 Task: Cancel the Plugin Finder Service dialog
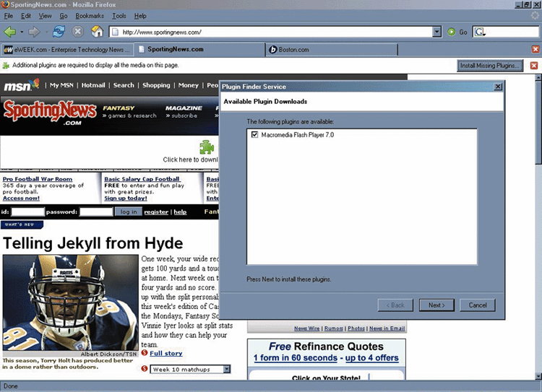(x=478, y=305)
